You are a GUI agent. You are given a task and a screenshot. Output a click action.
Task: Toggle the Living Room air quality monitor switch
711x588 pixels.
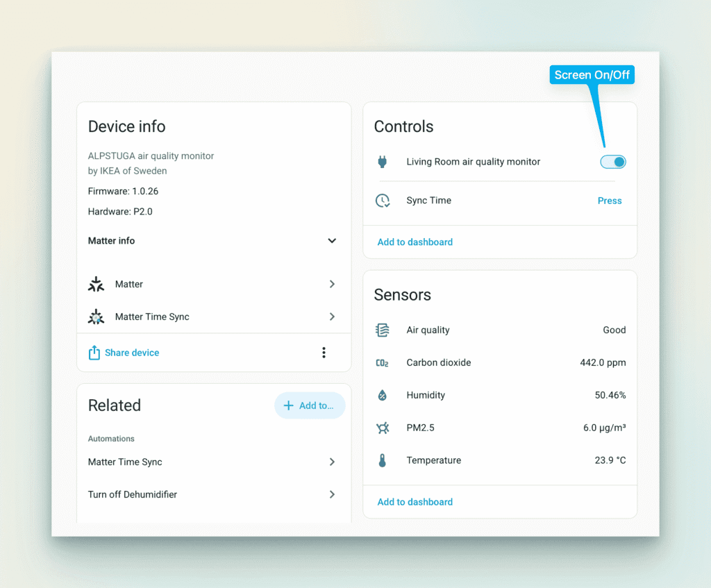coord(613,162)
